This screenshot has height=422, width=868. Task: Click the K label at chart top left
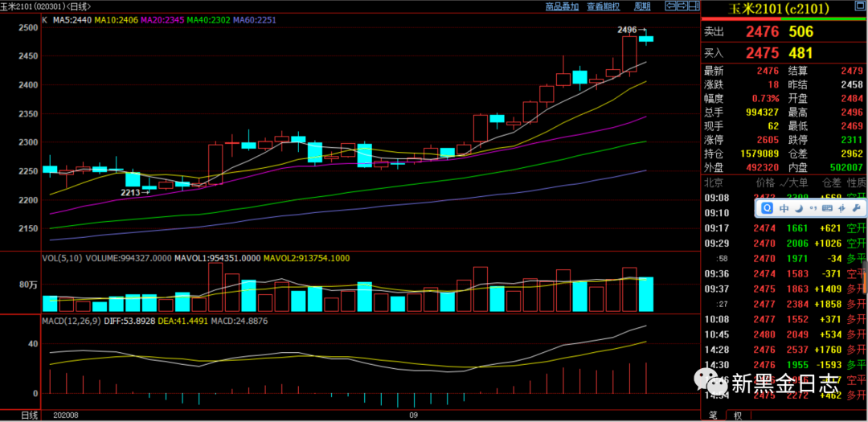coord(45,20)
